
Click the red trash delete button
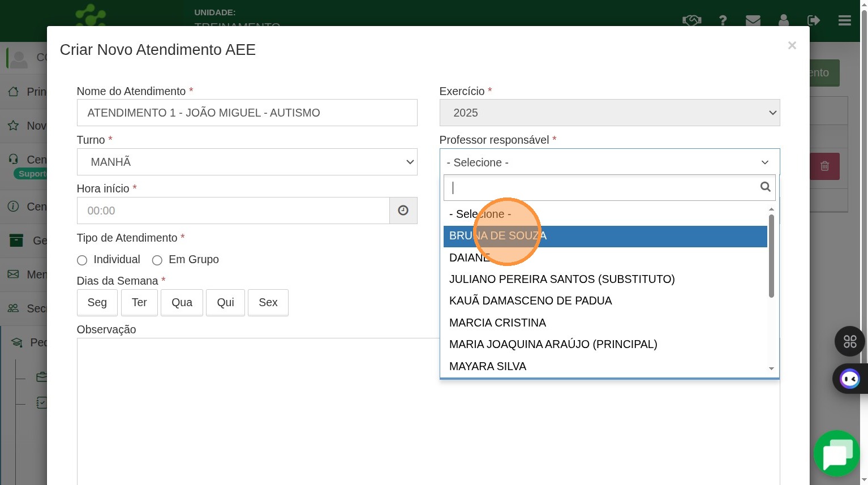point(824,166)
